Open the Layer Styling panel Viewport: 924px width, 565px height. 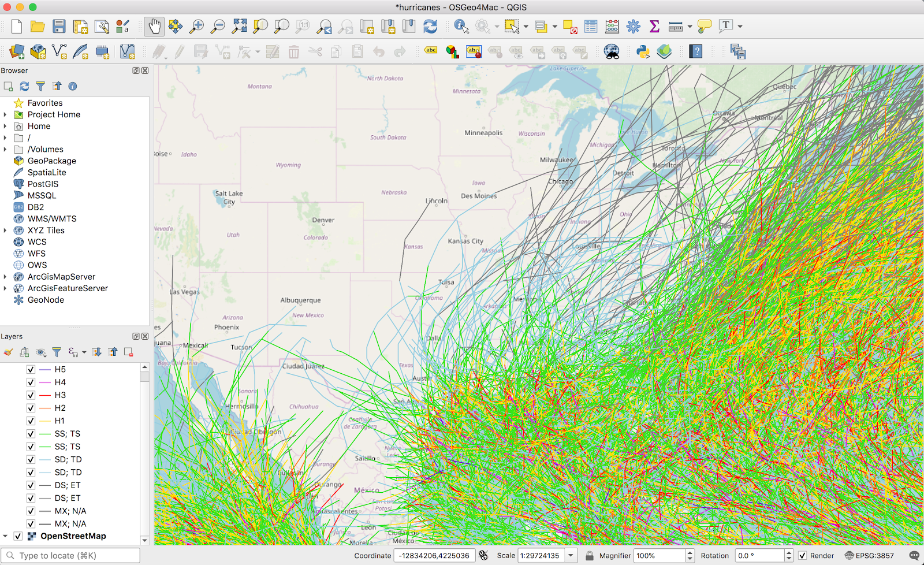8,352
